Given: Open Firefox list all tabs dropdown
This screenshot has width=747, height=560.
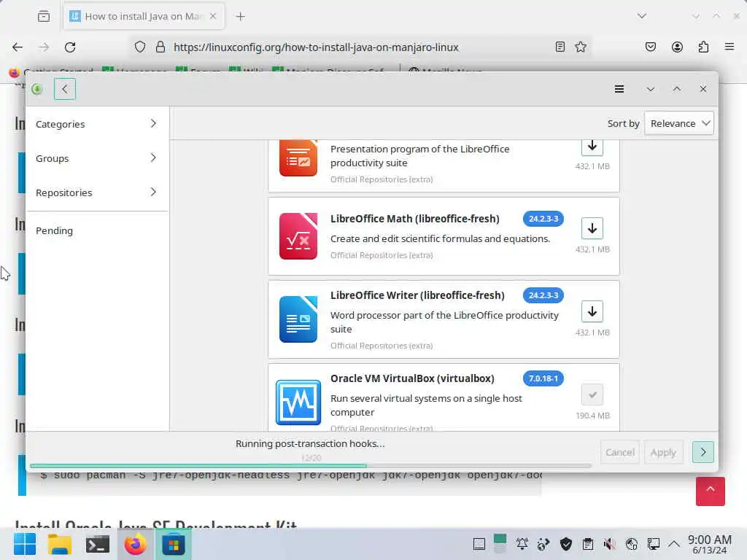Looking at the screenshot, I should click(642, 16).
